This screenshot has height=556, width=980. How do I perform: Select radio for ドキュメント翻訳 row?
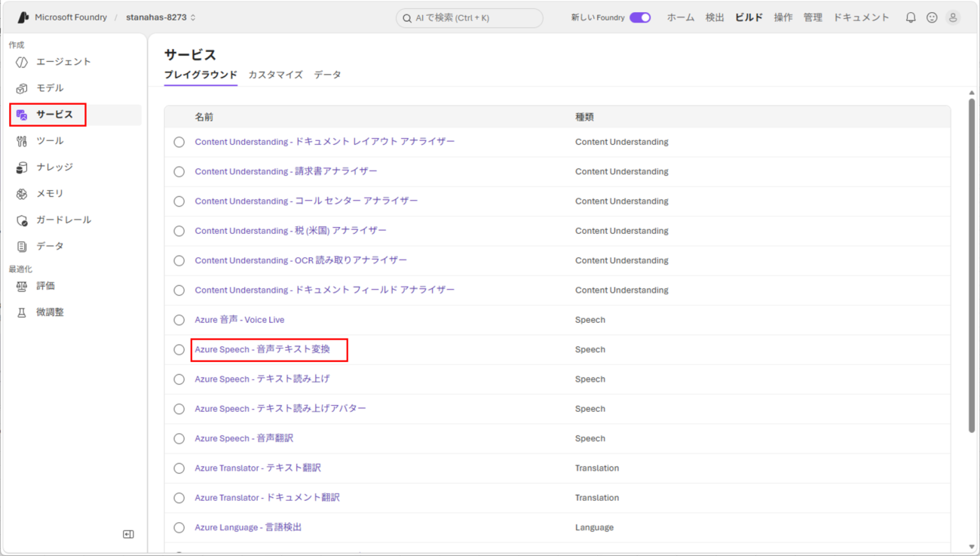(x=179, y=498)
